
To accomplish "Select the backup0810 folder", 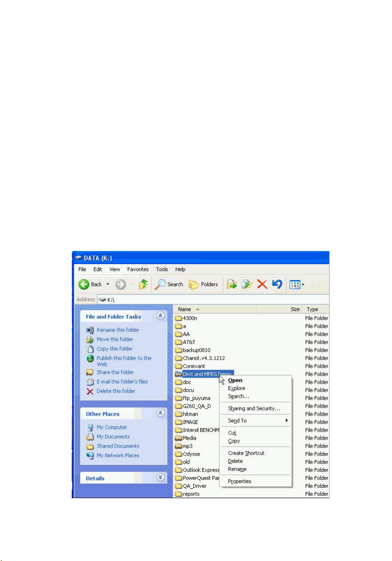I will pyautogui.click(x=193, y=350).
